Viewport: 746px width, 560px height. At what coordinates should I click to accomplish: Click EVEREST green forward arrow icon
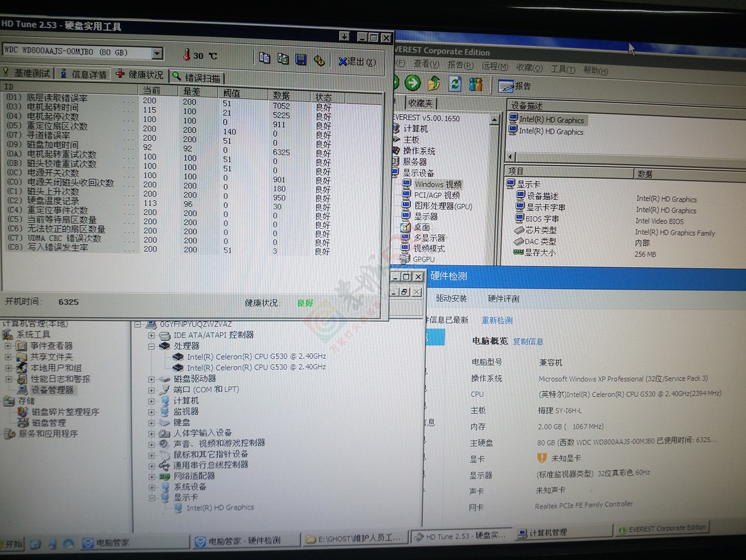click(x=412, y=83)
